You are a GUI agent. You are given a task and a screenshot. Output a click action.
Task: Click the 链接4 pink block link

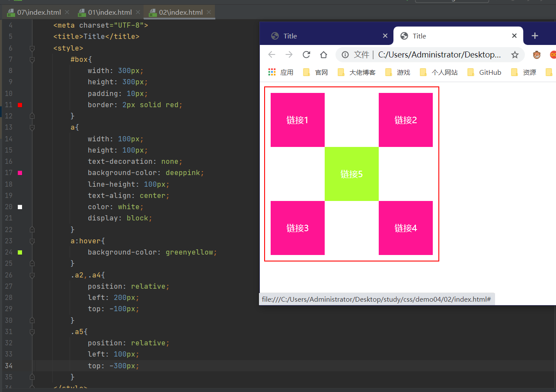406,228
